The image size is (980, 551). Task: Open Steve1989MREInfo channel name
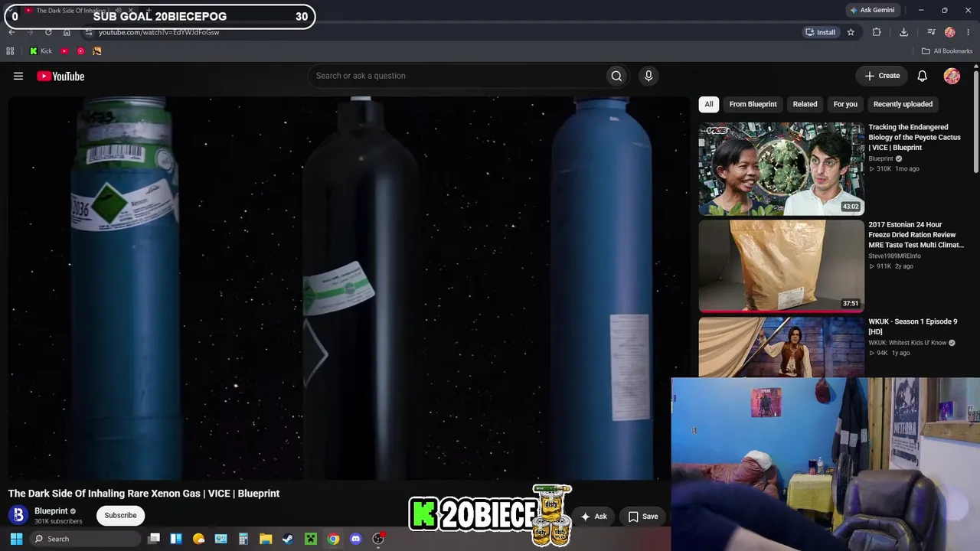tap(894, 256)
